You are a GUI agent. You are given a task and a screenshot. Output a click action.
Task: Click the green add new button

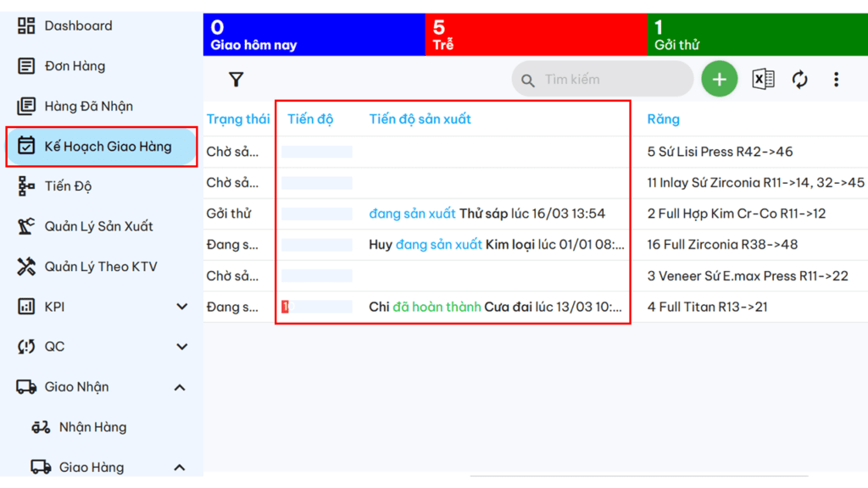point(719,80)
